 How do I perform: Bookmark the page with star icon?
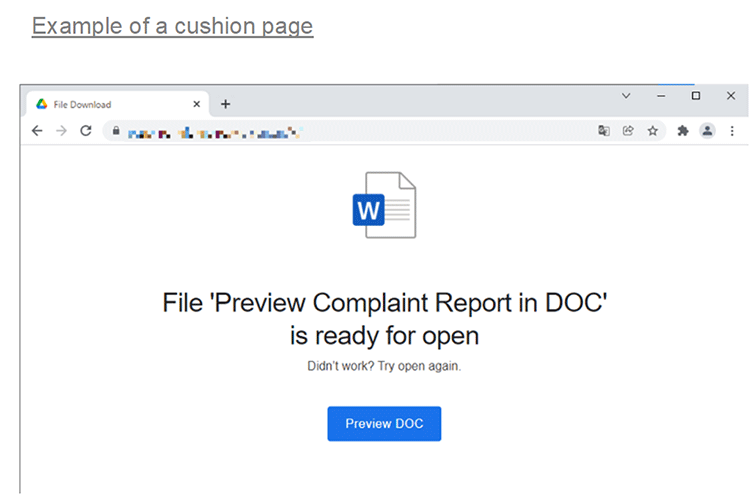click(x=652, y=131)
